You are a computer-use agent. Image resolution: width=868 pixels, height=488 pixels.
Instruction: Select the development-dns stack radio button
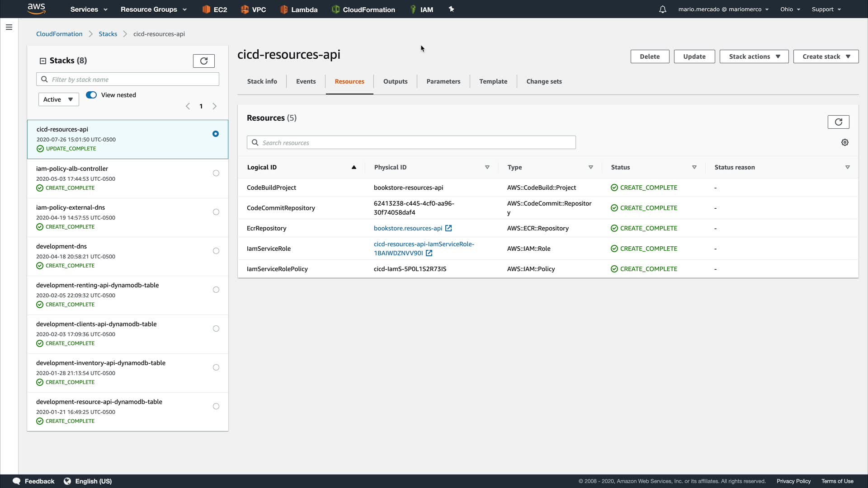216,251
